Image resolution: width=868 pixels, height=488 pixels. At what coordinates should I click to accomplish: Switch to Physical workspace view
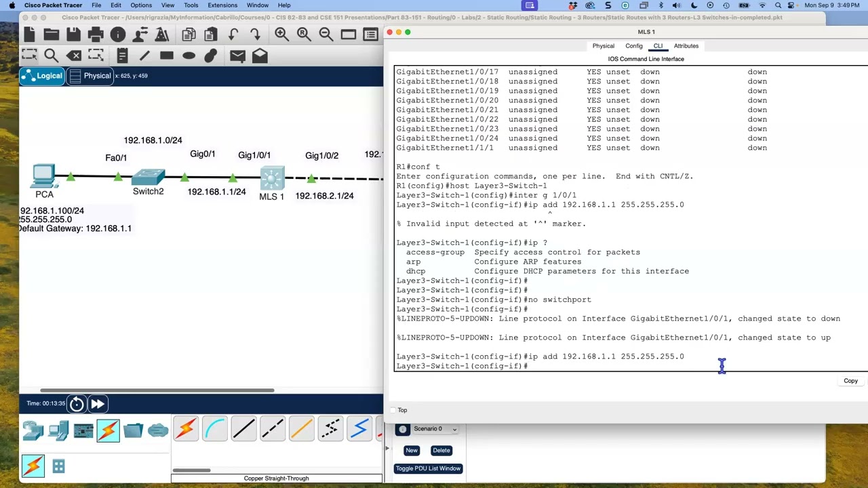(x=90, y=76)
